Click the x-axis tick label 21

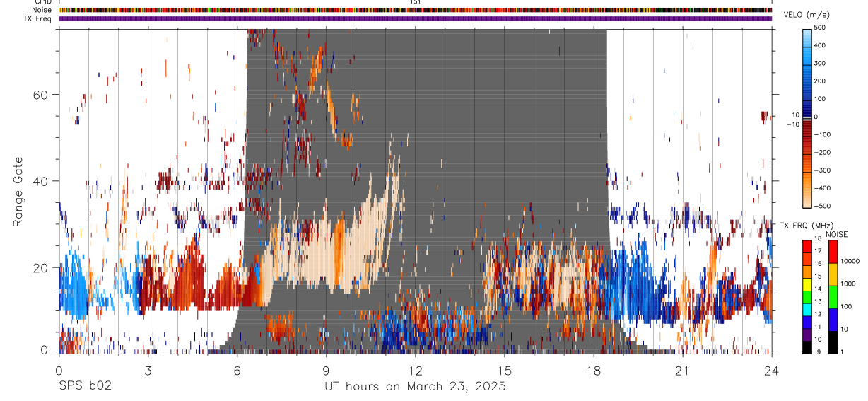click(682, 370)
